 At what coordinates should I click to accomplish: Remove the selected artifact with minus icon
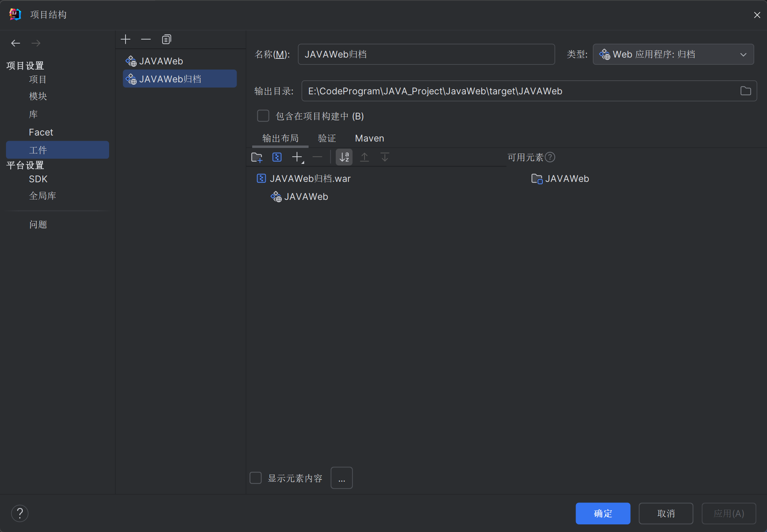(x=146, y=39)
